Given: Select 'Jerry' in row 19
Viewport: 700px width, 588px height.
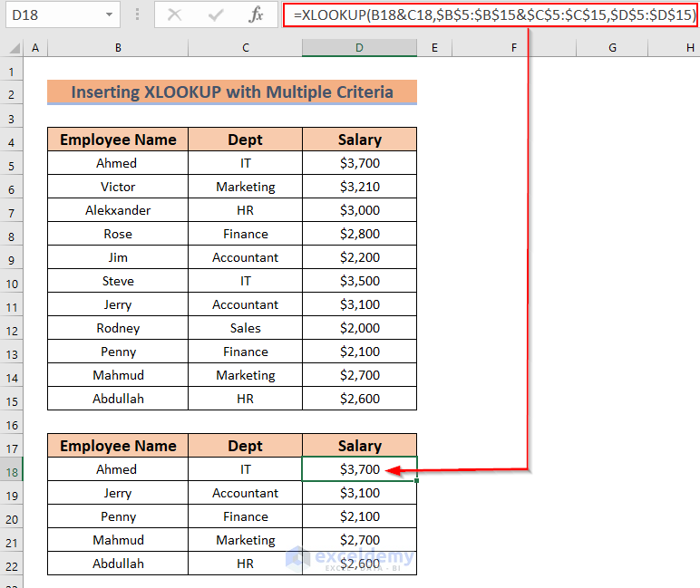Looking at the screenshot, I should tap(118, 493).
